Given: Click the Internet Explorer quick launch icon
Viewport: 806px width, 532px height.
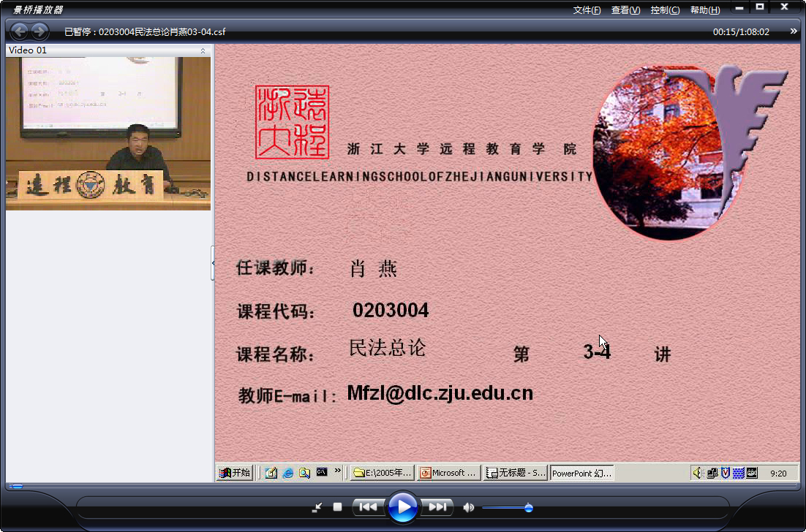Looking at the screenshot, I should [x=288, y=473].
